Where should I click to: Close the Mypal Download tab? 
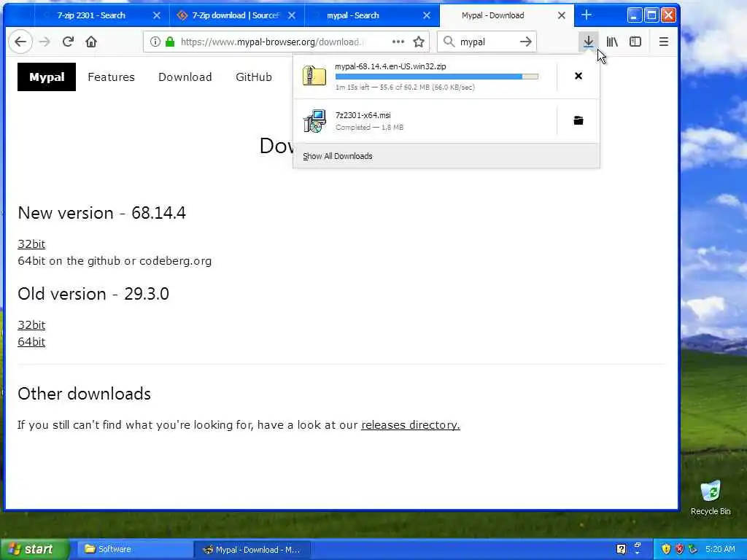562,16
